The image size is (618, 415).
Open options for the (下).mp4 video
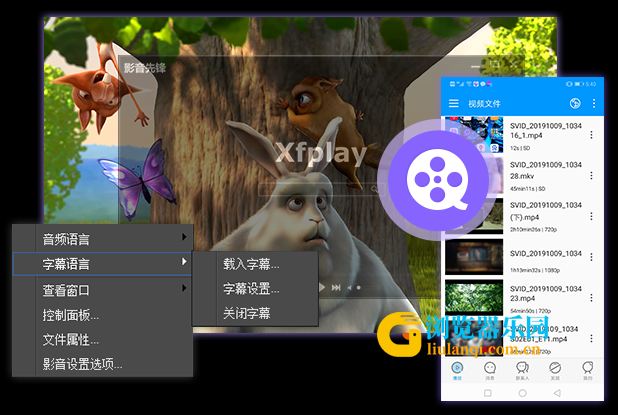click(591, 216)
